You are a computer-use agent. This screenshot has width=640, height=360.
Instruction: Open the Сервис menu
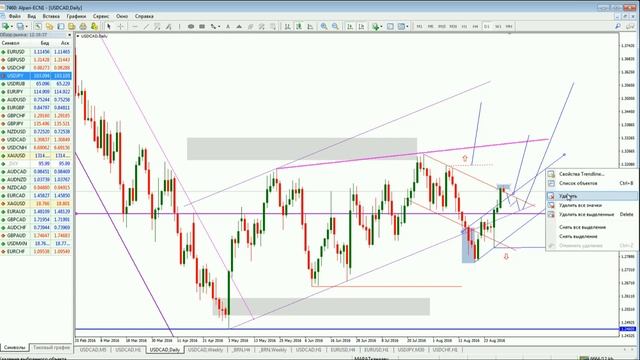pyautogui.click(x=101, y=16)
